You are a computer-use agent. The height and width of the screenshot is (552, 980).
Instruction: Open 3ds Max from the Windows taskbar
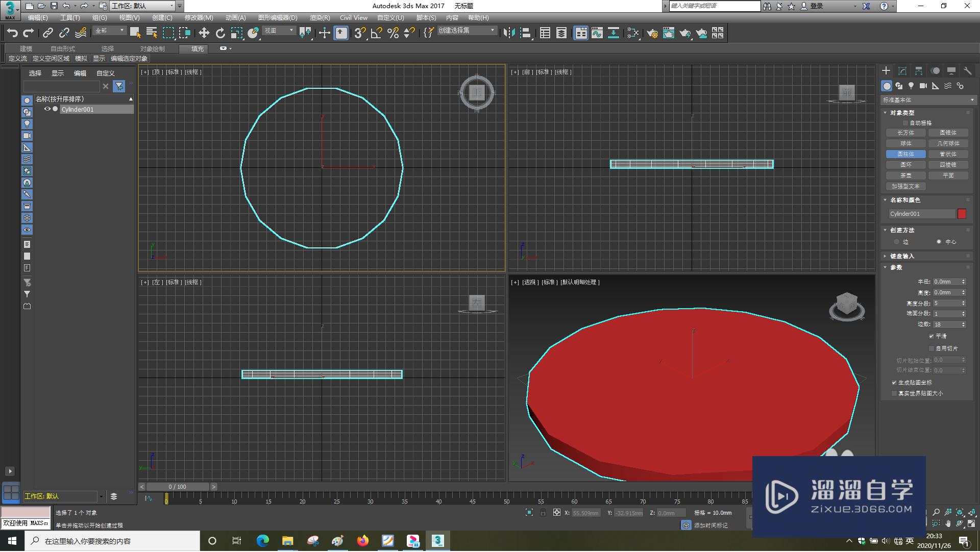(x=437, y=541)
